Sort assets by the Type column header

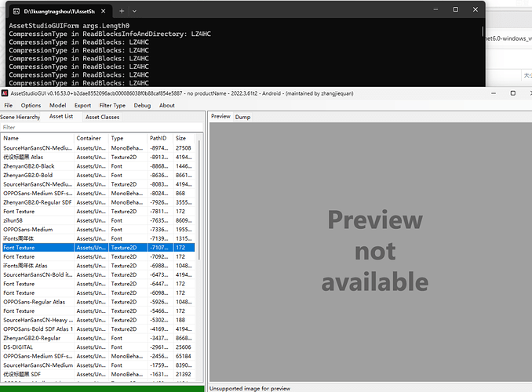pyautogui.click(x=127, y=138)
